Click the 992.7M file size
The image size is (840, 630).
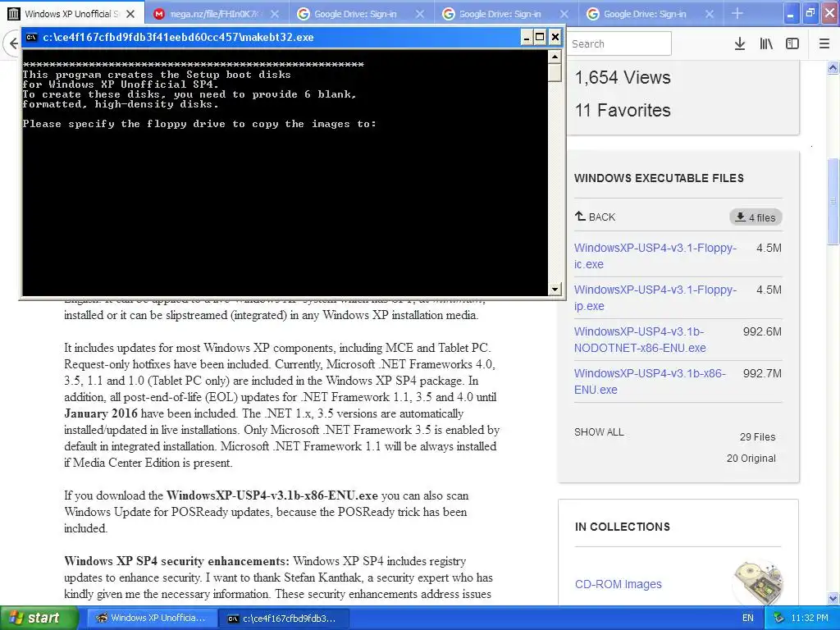click(762, 373)
